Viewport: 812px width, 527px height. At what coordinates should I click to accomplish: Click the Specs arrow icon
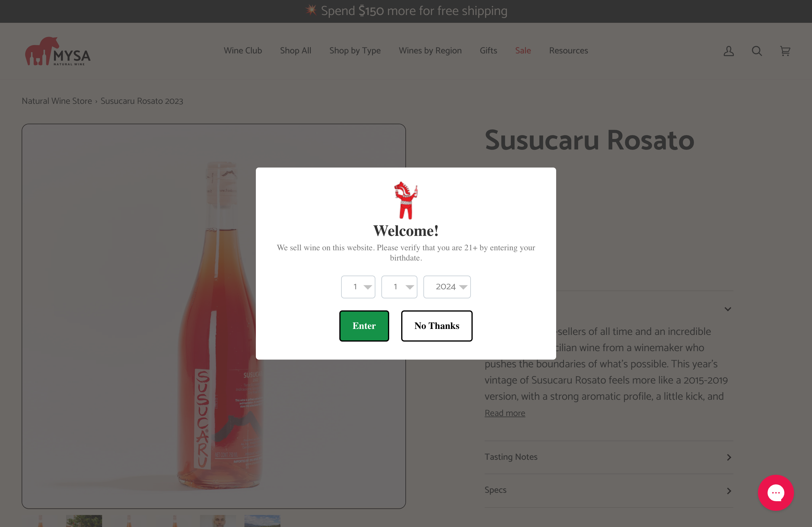[x=729, y=490]
